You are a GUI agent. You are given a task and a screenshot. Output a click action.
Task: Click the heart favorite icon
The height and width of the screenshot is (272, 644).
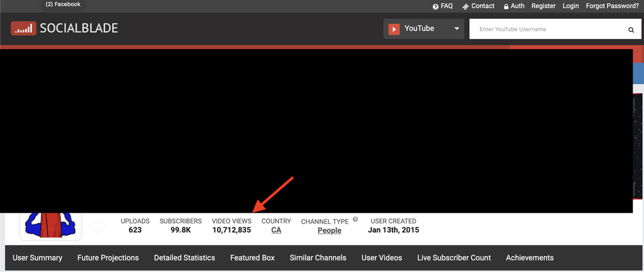coord(98,227)
